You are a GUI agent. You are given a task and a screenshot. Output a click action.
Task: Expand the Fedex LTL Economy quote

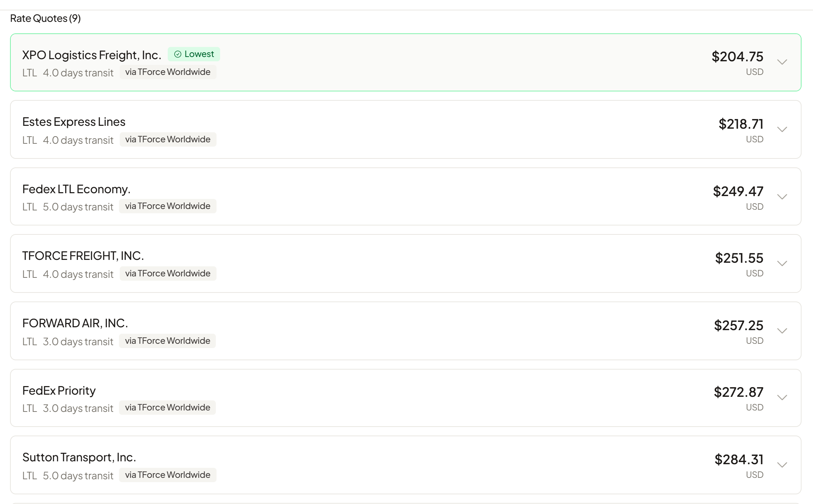click(782, 196)
